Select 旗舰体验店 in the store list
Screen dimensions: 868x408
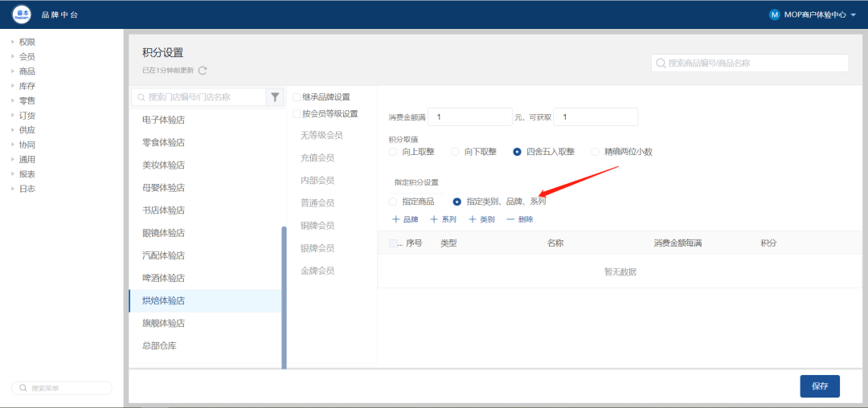(x=206, y=324)
